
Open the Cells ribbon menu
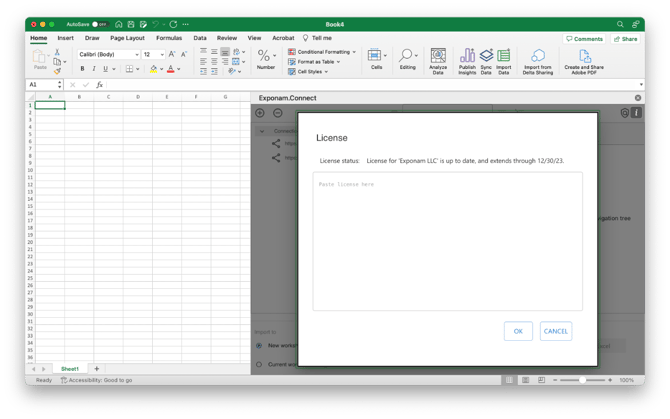pos(376,59)
